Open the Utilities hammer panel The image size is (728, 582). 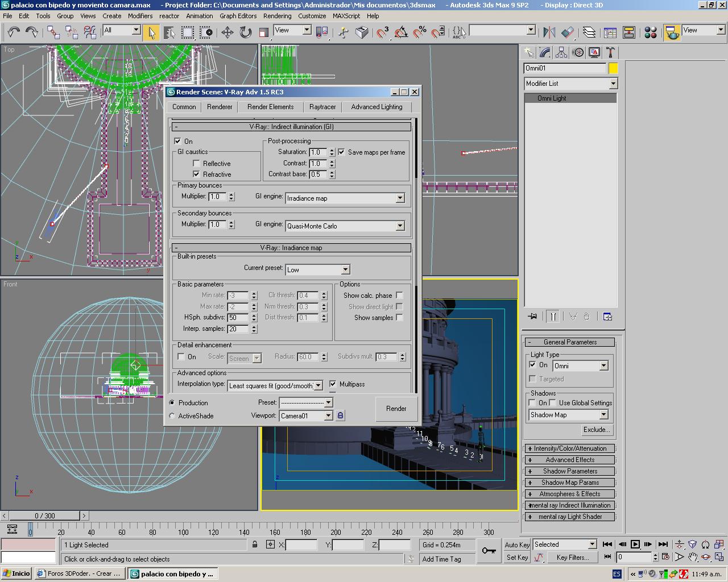[610, 53]
